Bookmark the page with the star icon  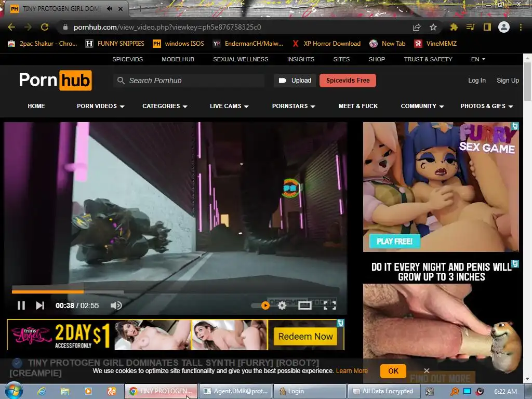(433, 27)
